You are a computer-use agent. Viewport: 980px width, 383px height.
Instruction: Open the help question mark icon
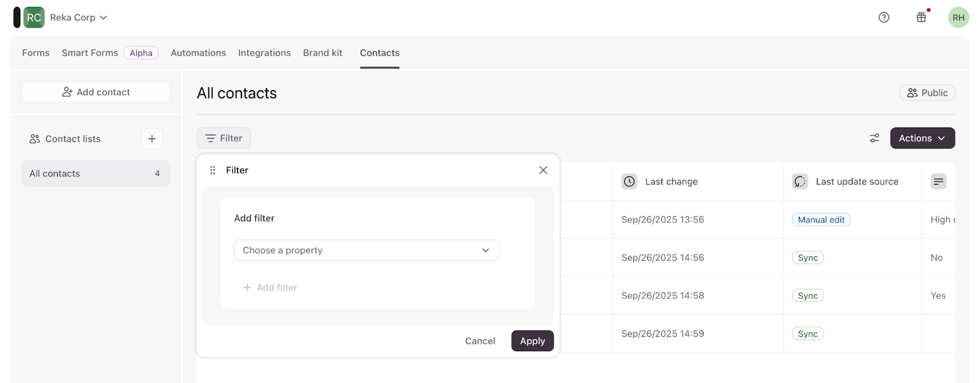coord(884,17)
